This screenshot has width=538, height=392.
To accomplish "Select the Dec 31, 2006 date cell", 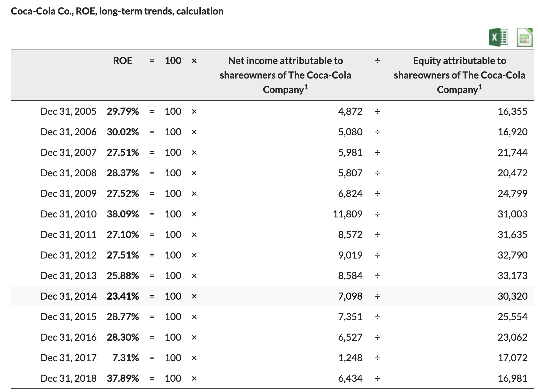I will click(x=69, y=132).
